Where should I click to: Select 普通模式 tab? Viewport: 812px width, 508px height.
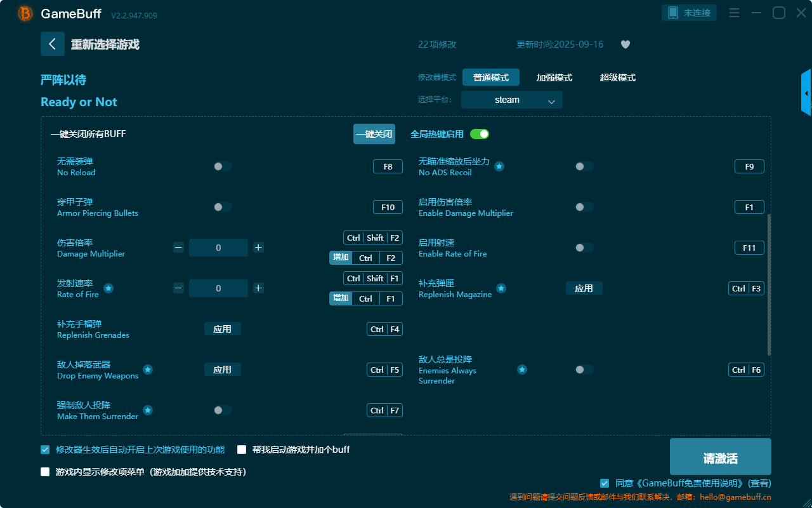[491, 77]
